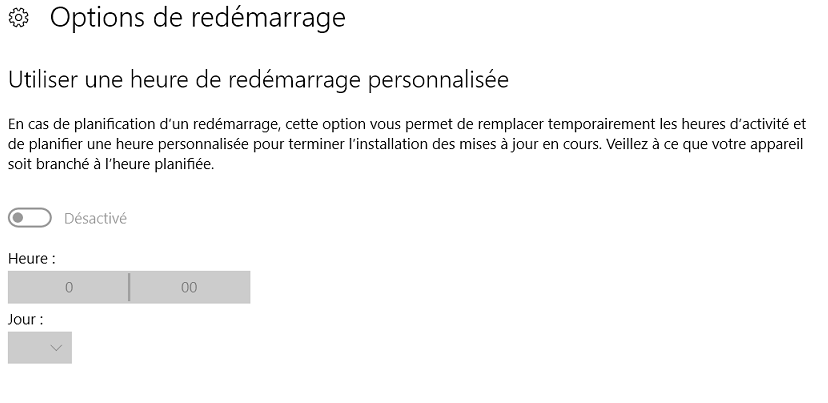Click the Désactivé label next to the switch
Viewport: 828px width, 403px height.
(x=95, y=218)
